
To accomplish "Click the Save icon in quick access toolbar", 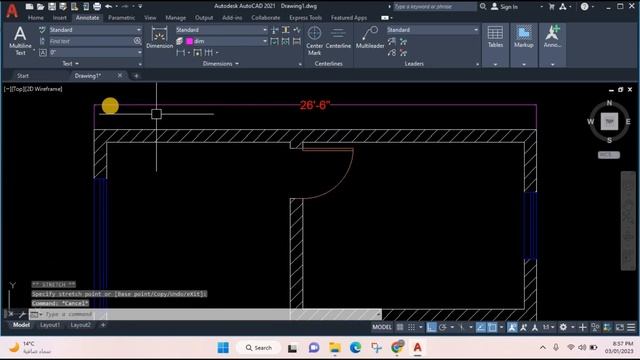I will tap(52, 7).
